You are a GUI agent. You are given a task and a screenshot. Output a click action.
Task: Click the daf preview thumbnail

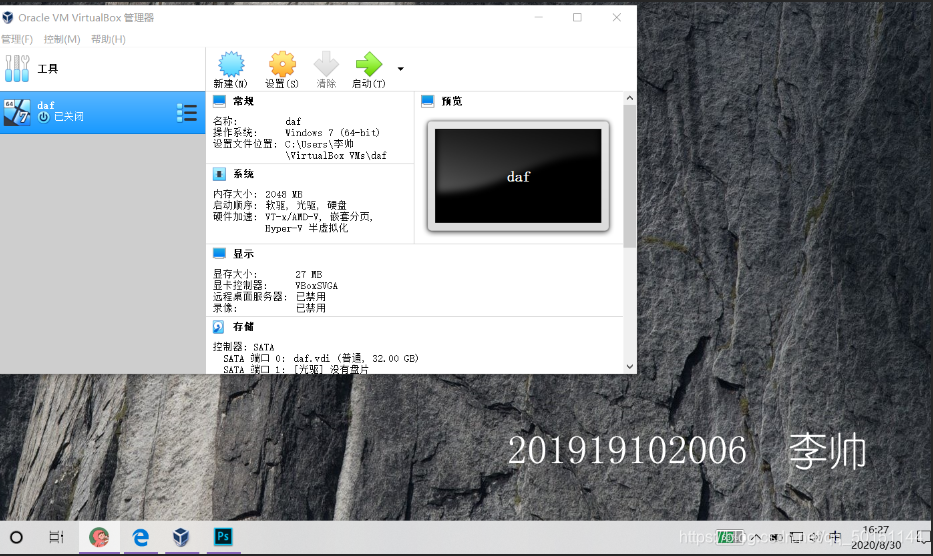click(518, 176)
